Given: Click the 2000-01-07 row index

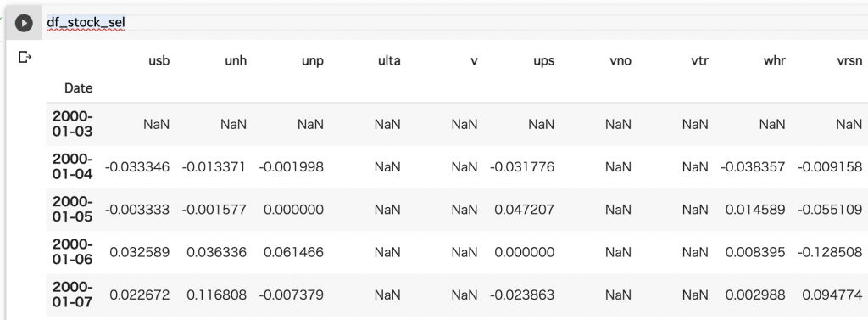Looking at the screenshot, I should tap(73, 295).
